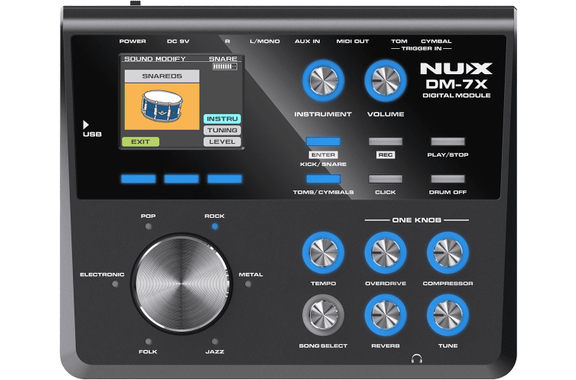
Task: Push the blue ENTER Kick/Snare button
Action: click(x=323, y=141)
